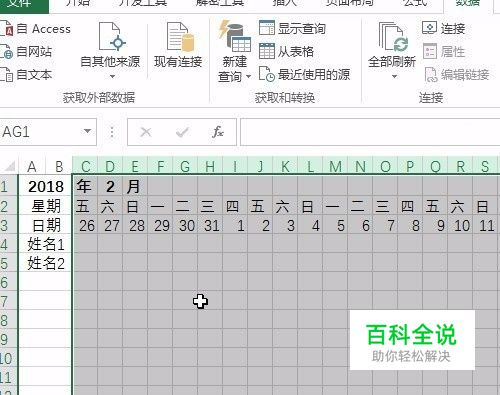500x395 pixels.
Task: Click formula bar cancel X icon
Action: 146,132
